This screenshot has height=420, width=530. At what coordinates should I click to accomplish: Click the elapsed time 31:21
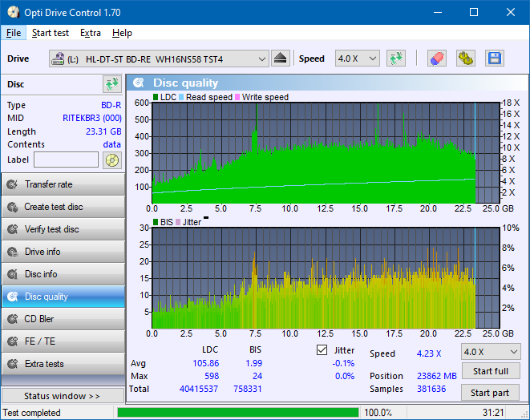point(493,413)
